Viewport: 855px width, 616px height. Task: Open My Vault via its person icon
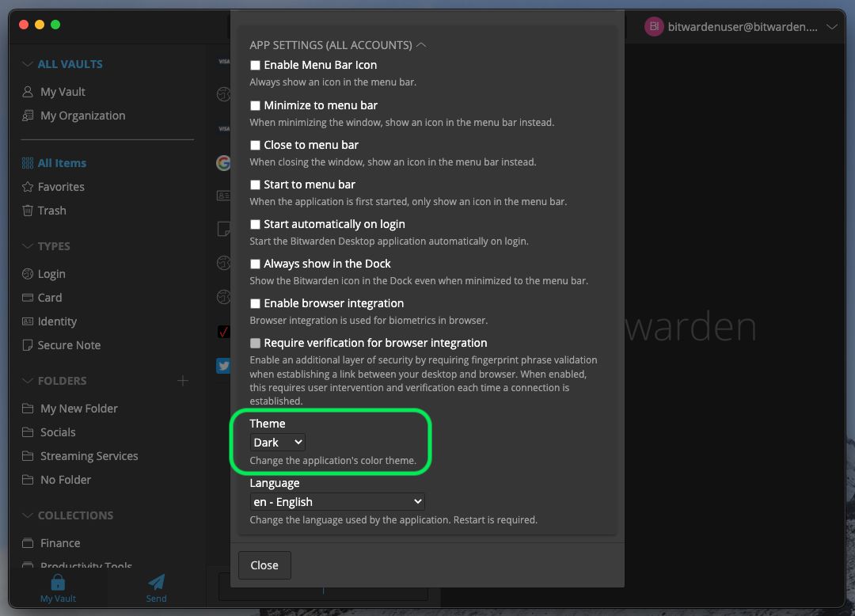[x=27, y=92]
